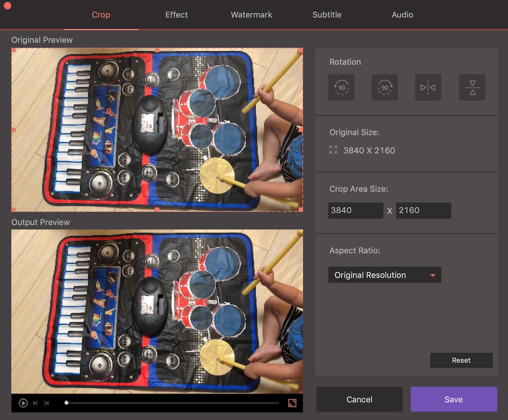The image size is (508, 420).
Task: Open the Watermark tab
Action: pos(251,15)
